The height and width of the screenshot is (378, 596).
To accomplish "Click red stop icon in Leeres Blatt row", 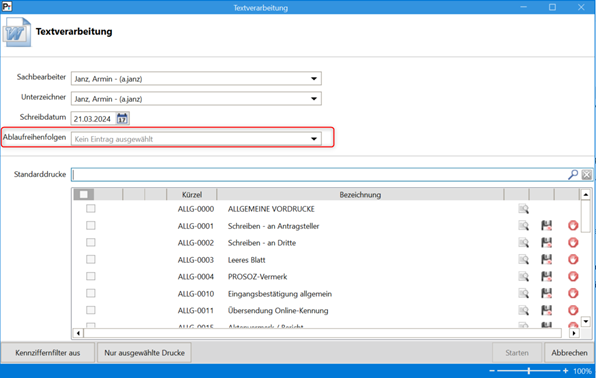I will 573,259.
